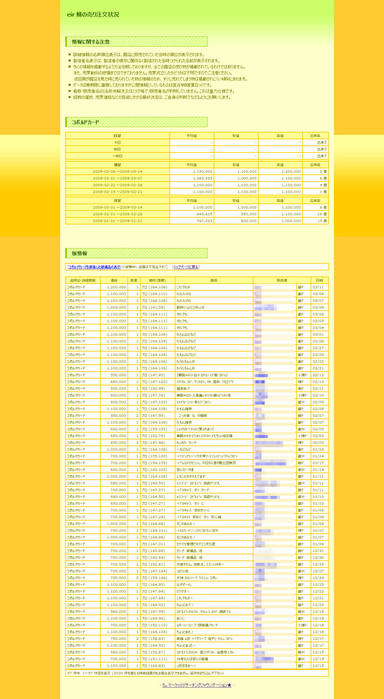Select the weekly range 2009-02-15 ~2009-02-21
Viewport: 384px width, 699px height.
pyautogui.click(x=118, y=191)
